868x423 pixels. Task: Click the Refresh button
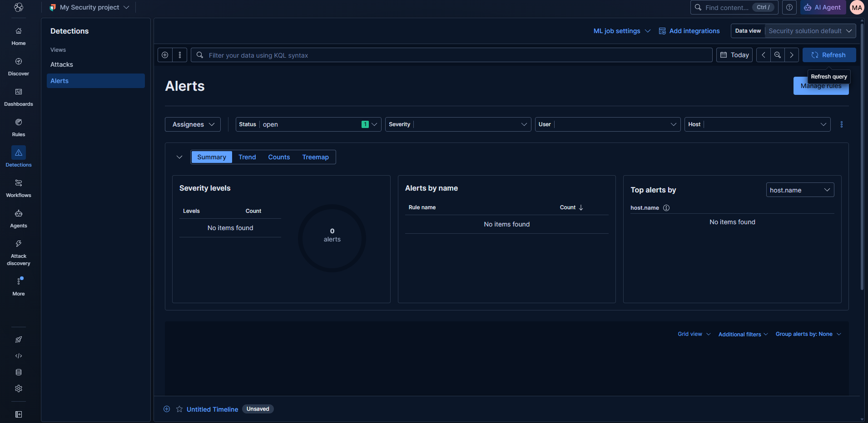(829, 55)
